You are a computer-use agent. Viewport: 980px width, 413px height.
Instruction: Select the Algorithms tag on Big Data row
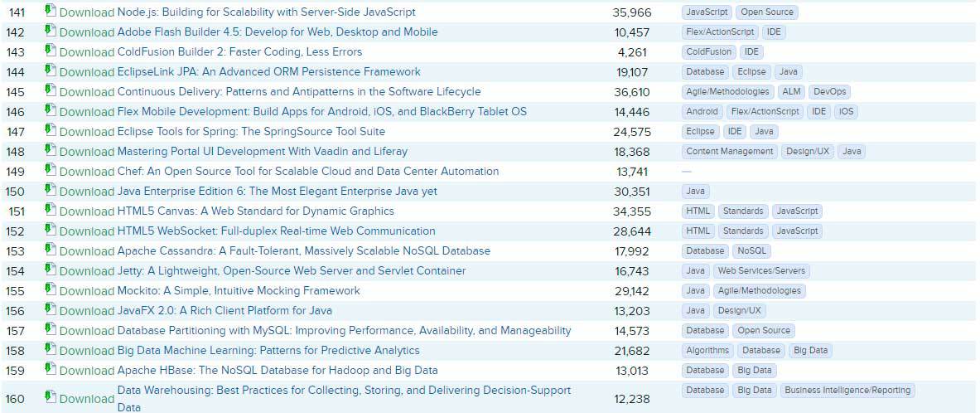coord(707,351)
